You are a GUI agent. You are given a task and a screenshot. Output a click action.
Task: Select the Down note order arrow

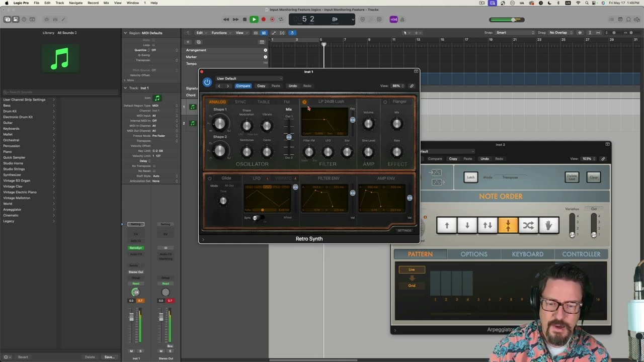tap(467, 225)
